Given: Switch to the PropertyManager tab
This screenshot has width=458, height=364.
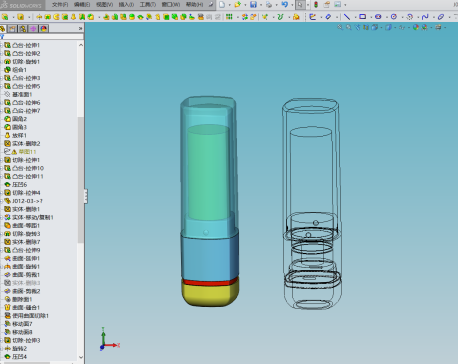Looking at the screenshot, I should (12, 29).
